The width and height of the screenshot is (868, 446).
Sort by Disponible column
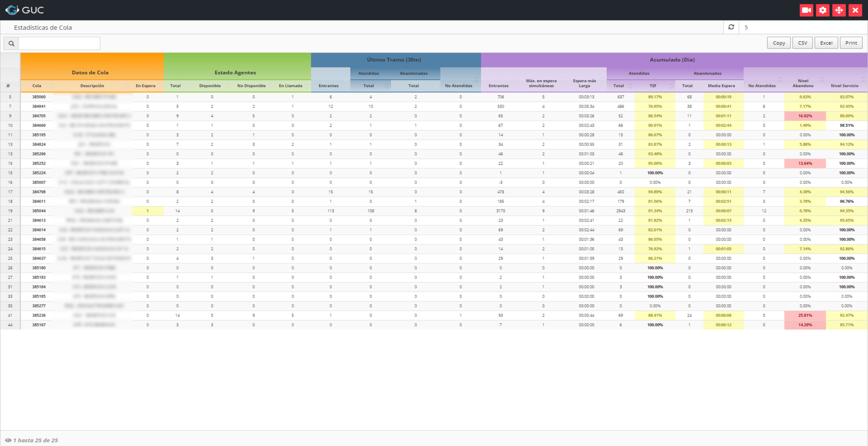[x=210, y=86]
